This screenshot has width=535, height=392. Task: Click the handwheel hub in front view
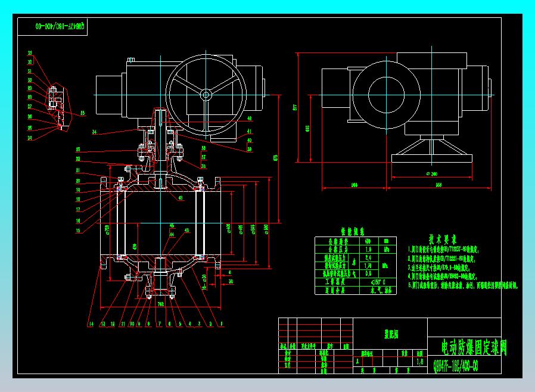coord(206,95)
